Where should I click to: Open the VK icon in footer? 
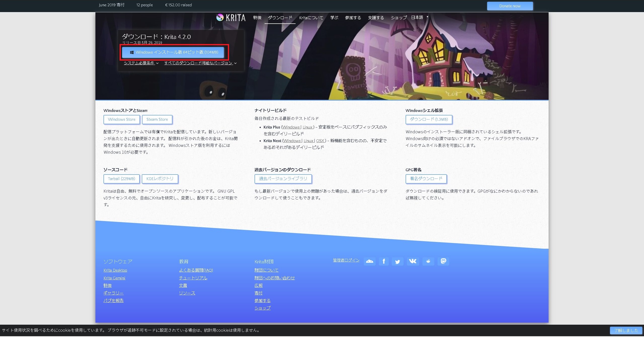413,261
